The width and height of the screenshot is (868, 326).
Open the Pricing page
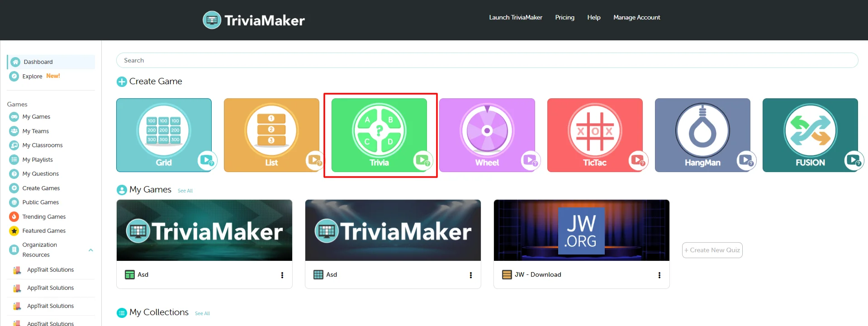[564, 17]
